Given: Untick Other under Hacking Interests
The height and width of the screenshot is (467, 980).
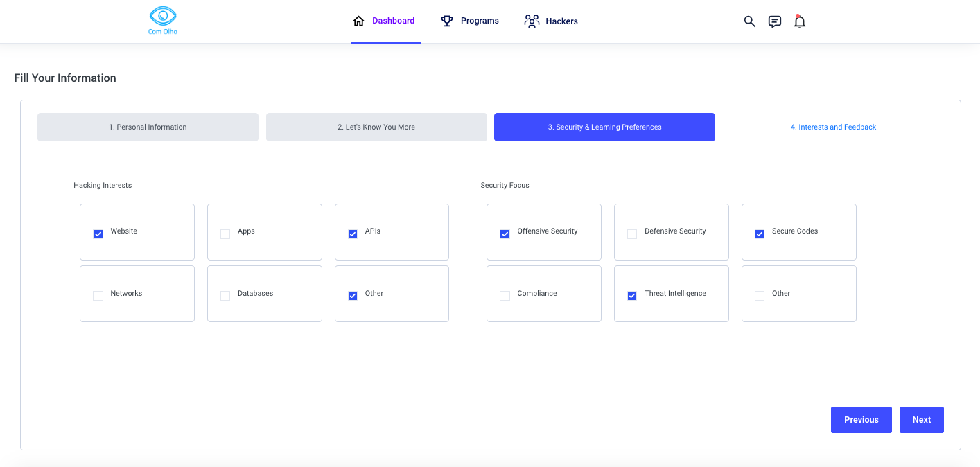Looking at the screenshot, I should pos(353,296).
